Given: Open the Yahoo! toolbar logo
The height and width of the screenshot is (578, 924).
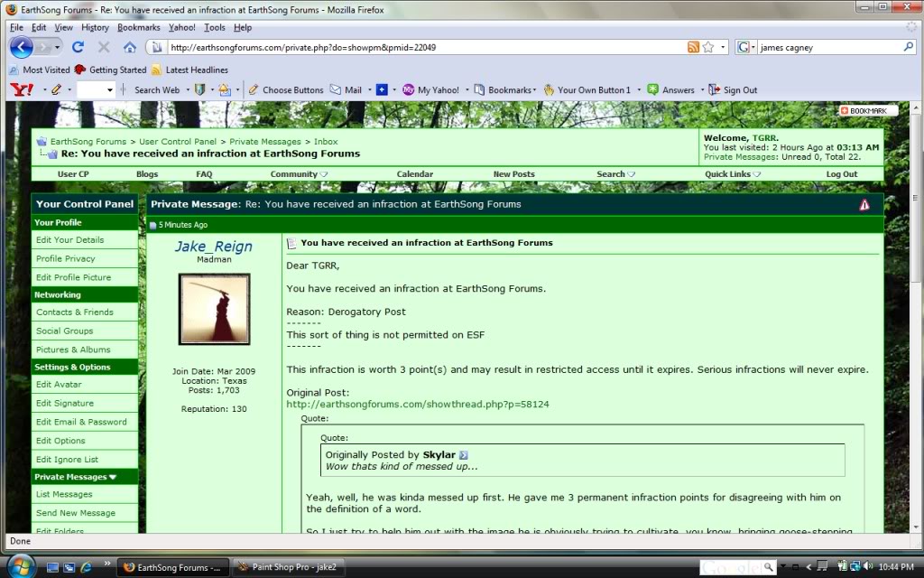Looking at the screenshot, I should pyautogui.click(x=23, y=89).
